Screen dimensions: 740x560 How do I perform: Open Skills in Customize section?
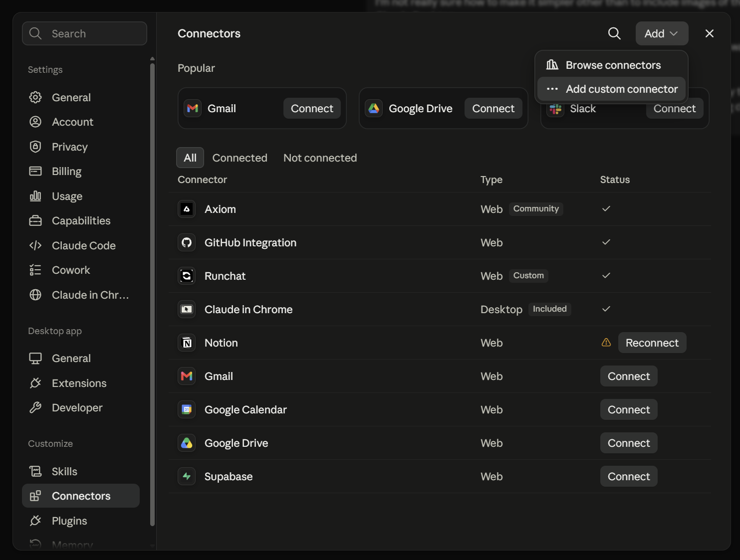(x=81, y=471)
